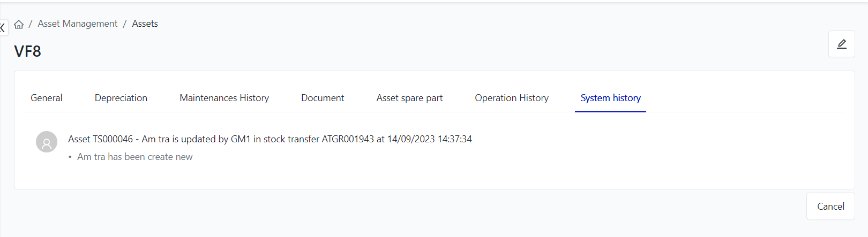The image size is (868, 237).
Task: Go to the Assets breadcrumb link
Action: coord(145,24)
